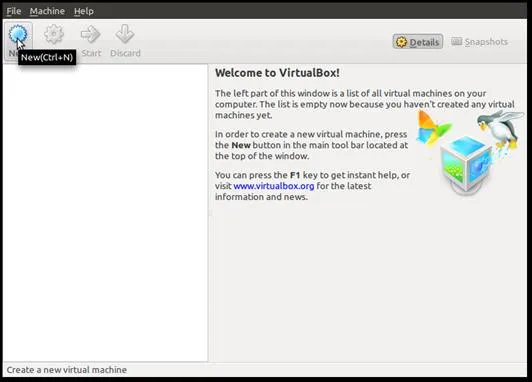
Task: Click the Discard toolbar icon
Action: [125, 34]
